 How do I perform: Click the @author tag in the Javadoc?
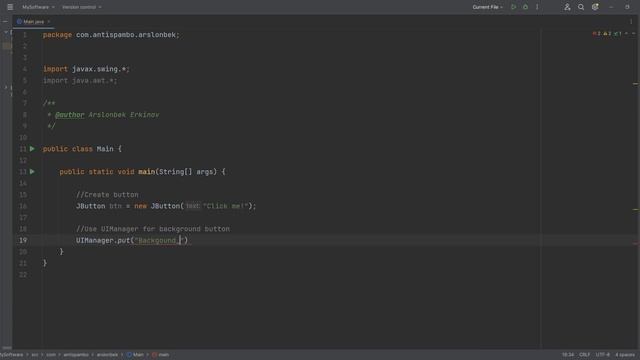point(70,115)
